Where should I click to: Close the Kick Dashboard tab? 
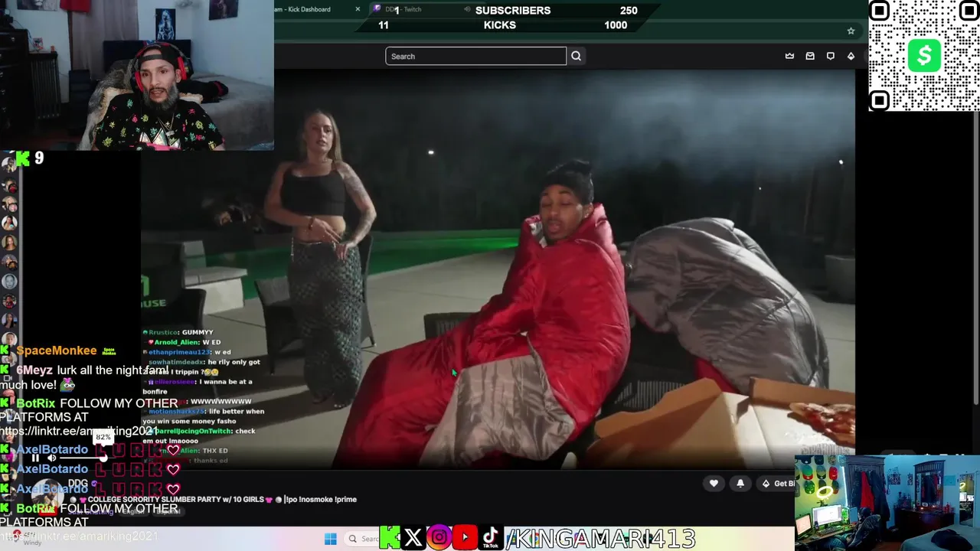358,9
